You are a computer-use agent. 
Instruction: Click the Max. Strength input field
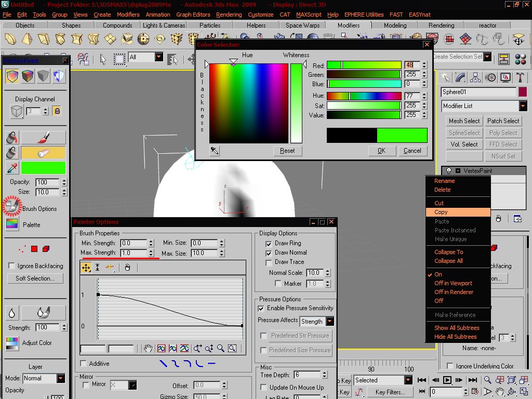pyautogui.click(x=134, y=253)
